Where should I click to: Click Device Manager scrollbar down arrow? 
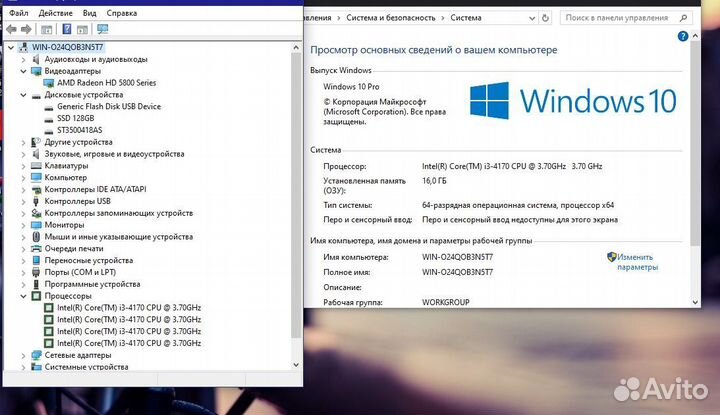[296, 365]
